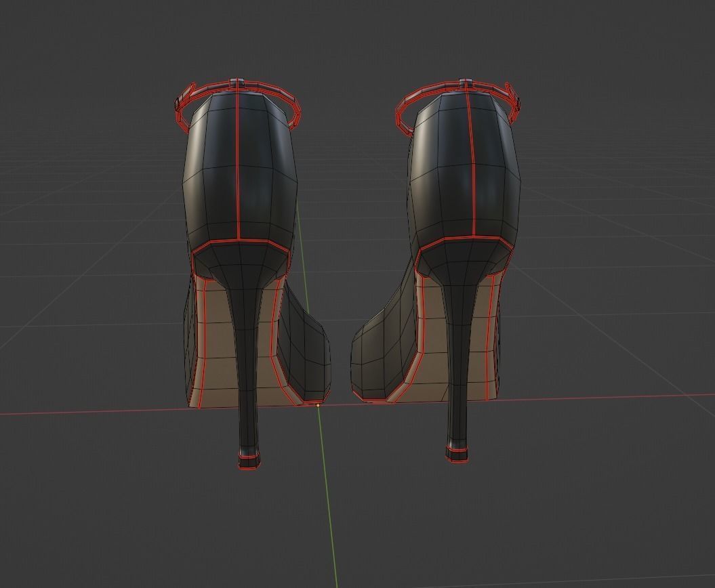Click the right shoe's stiletto heel tip
715x588 pixels.
[x=457, y=455]
